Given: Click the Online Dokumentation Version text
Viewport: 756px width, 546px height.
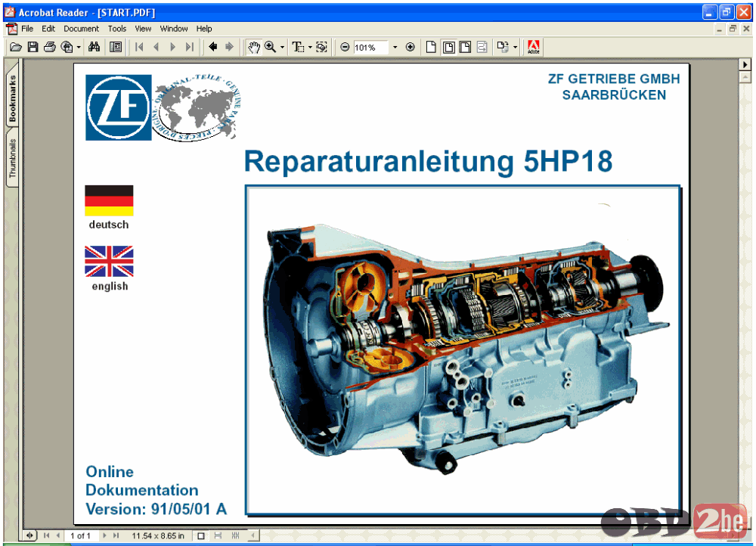Looking at the screenshot, I should (x=156, y=491).
